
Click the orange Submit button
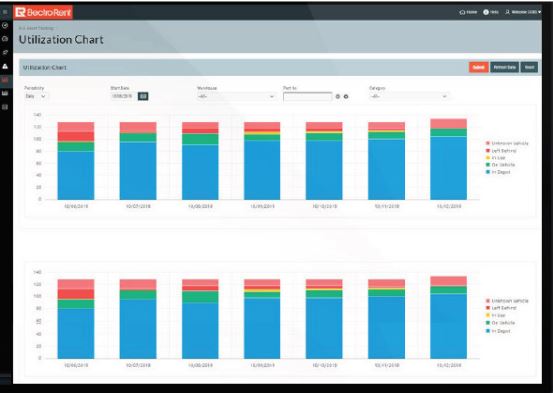click(479, 67)
